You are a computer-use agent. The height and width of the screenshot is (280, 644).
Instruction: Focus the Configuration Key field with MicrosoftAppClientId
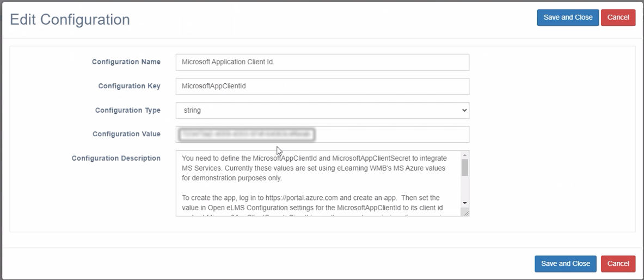(322, 87)
